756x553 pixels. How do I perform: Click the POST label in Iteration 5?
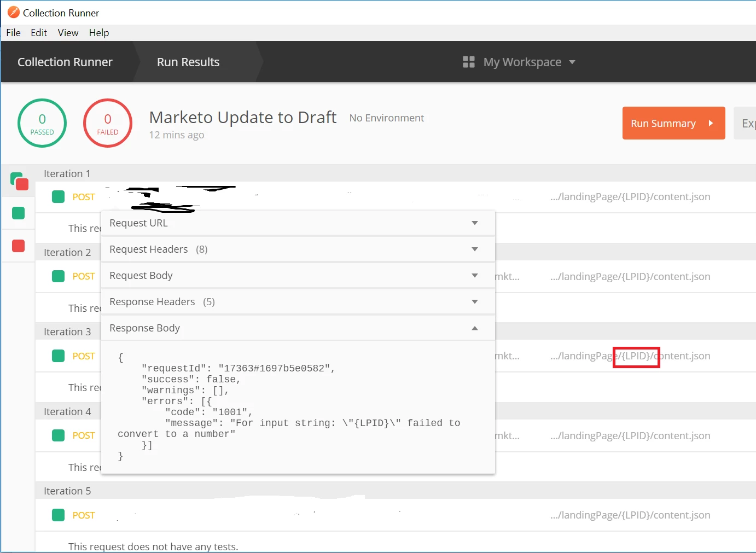[84, 515]
